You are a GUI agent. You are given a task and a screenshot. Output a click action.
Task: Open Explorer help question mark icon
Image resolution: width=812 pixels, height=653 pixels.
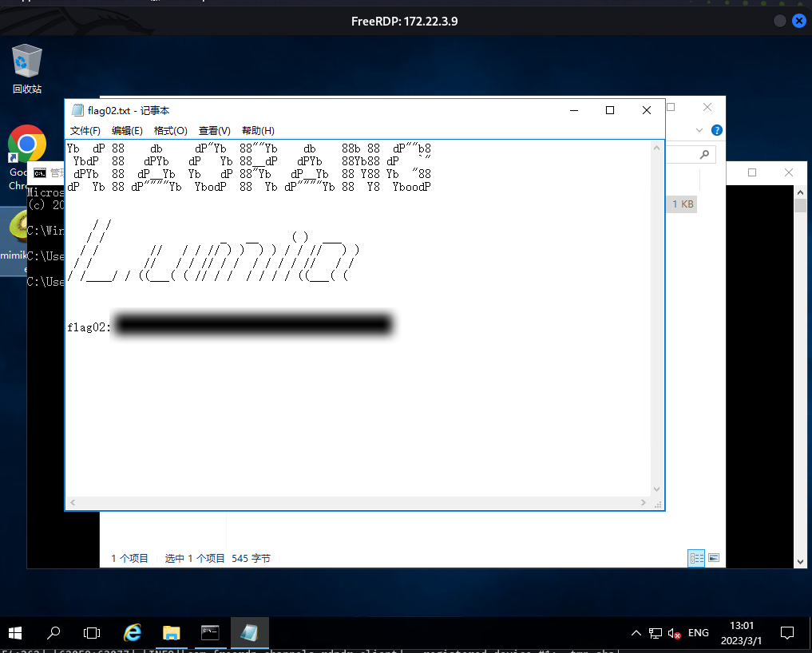[x=717, y=130]
